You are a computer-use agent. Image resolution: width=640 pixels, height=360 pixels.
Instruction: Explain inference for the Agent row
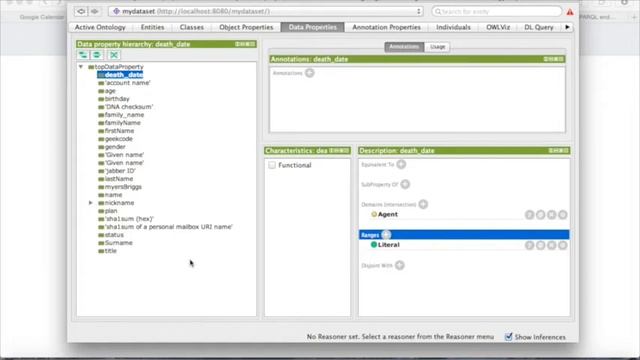point(529,215)
